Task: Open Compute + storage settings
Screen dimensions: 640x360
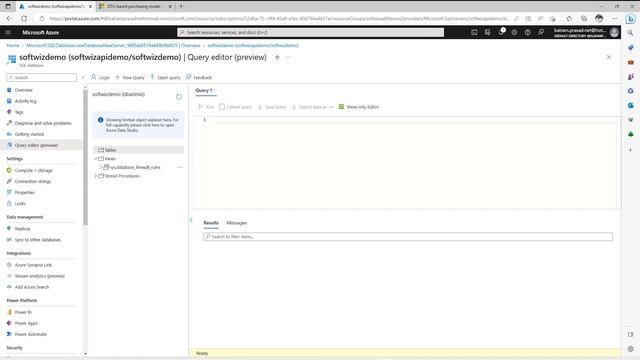Action: 33,170
